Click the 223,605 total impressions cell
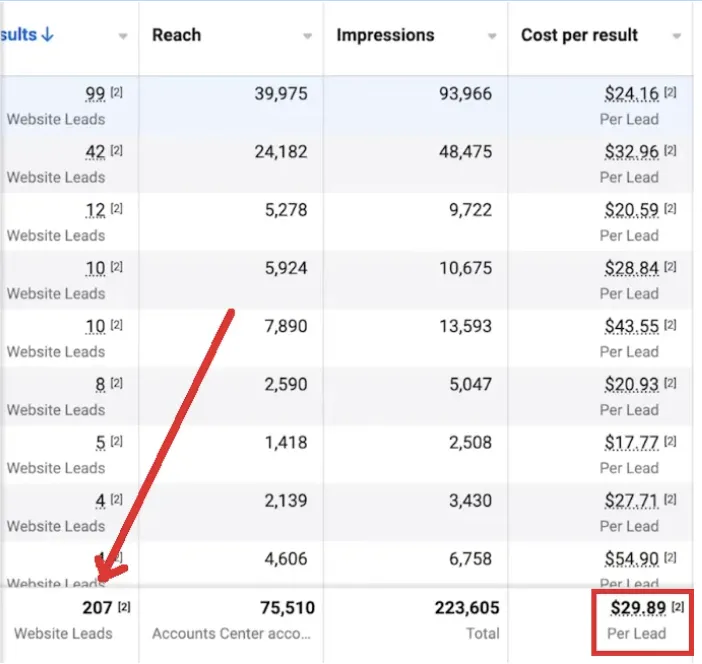The image size is (702, 664). 467,607
